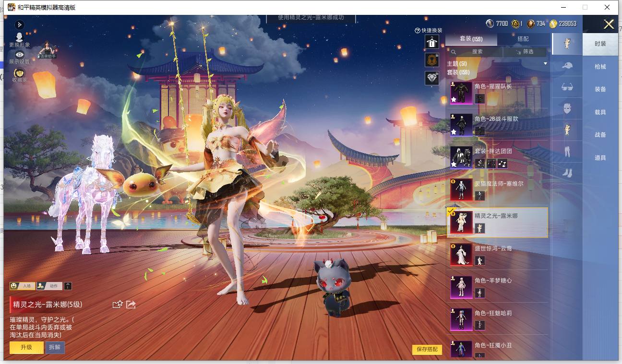Viewport: 622px width, 364px height.
Task: Open the 装备 equipment menu
Action: click(600, 89)
